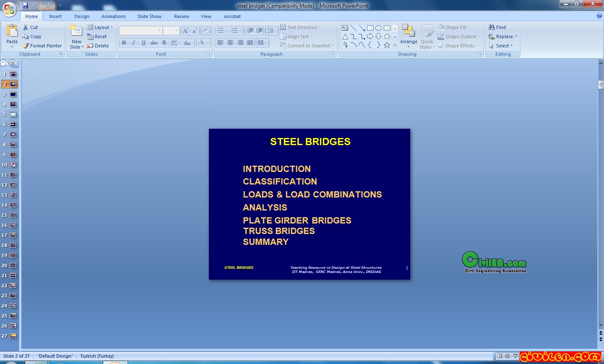Open Text Direction menu
This screenshot has height=364, width=604.
point(301,27)
